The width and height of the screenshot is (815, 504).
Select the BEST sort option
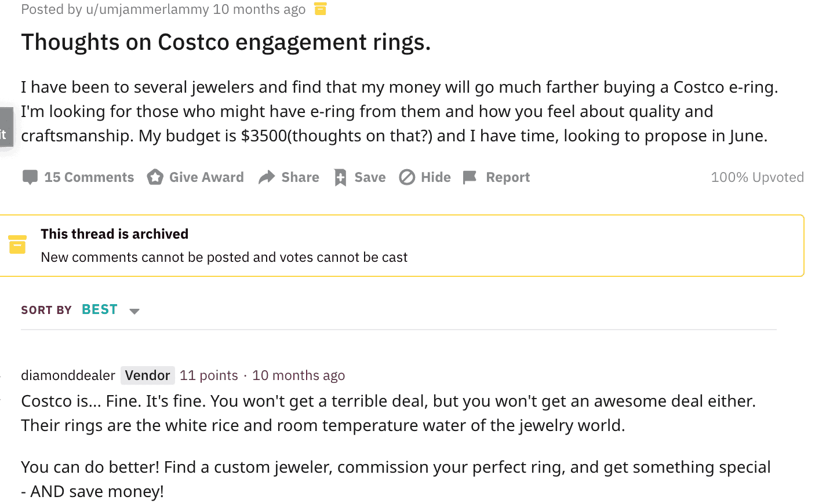point(99,309)
